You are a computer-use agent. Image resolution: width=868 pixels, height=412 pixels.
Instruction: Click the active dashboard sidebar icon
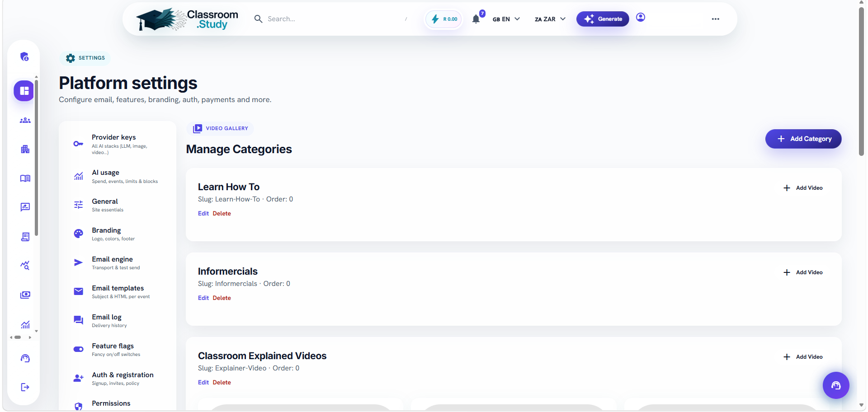click(x=24, y=91)
